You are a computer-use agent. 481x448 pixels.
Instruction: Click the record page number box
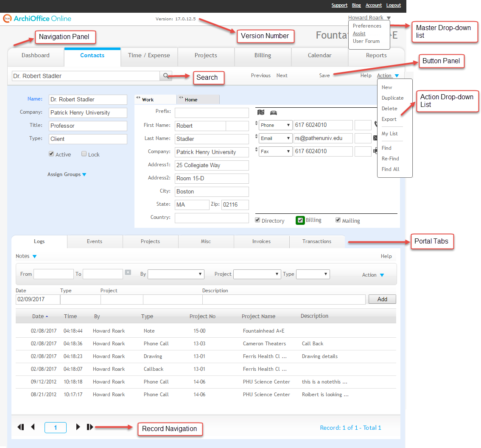click(x=56, y=428)
